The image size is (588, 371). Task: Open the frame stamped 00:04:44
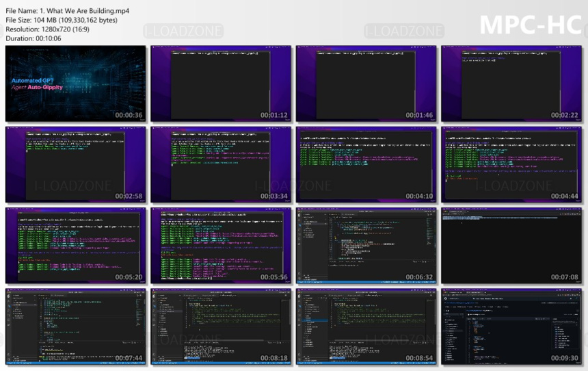coord(511,164)
